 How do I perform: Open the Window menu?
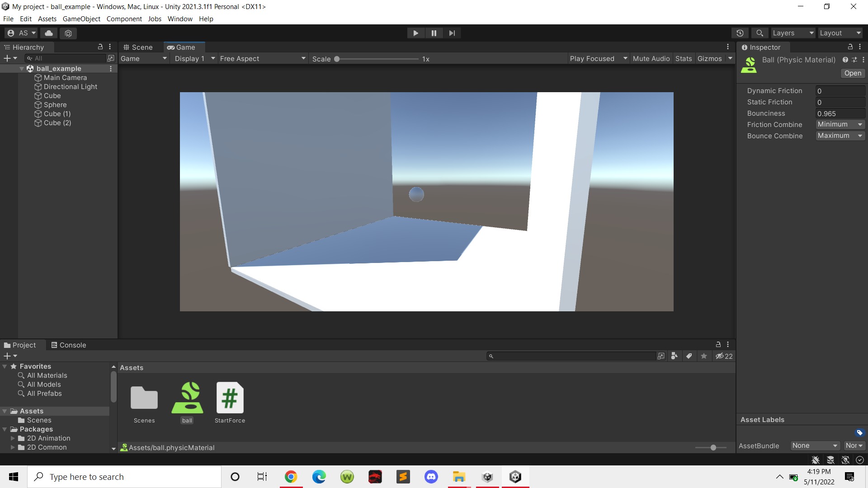pos(180,19)
